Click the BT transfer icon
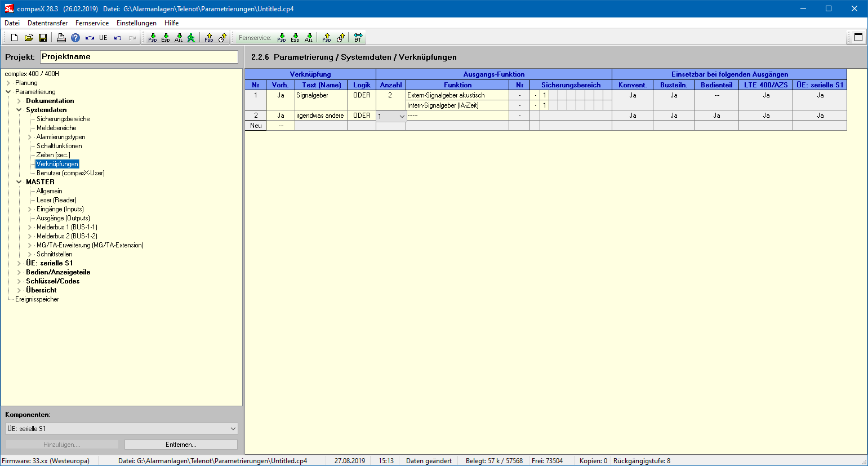This screenshot has width=868, height=466. pos(358,38)
